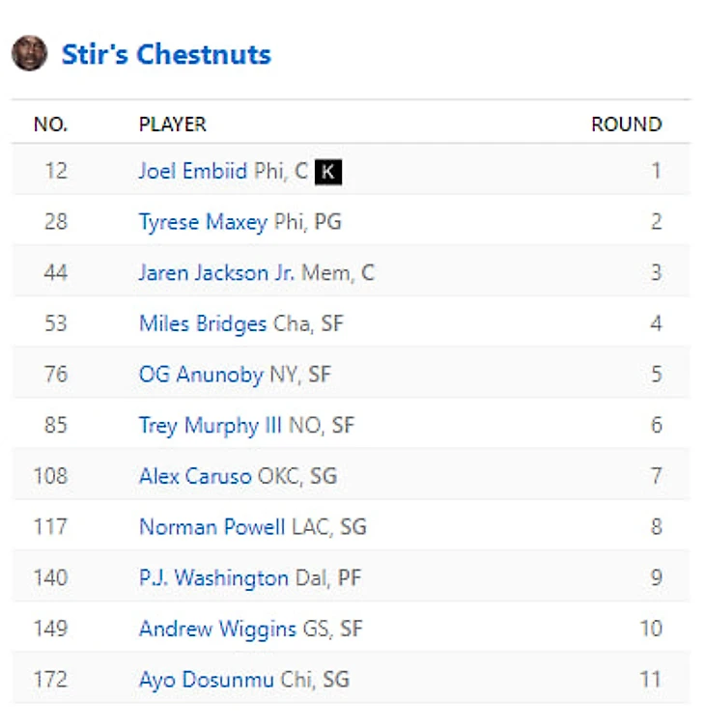Open Tyrese Maxey player page

click(x=203, y=222)
